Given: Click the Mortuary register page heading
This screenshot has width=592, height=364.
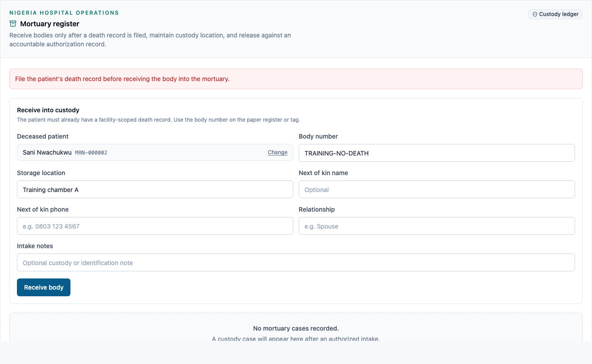Looking at the screenshot, I should pyautogui.click(x=49, y=24).
